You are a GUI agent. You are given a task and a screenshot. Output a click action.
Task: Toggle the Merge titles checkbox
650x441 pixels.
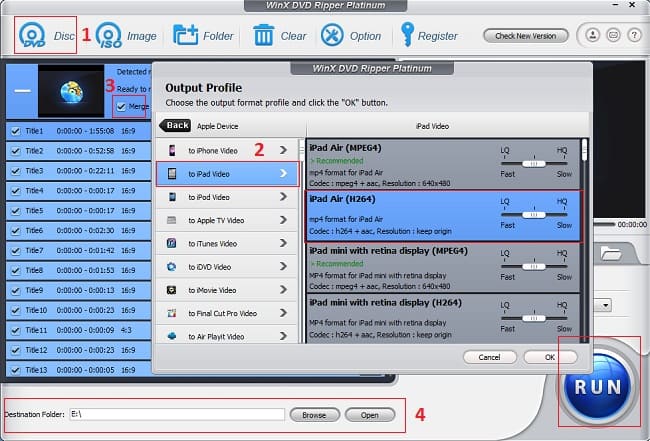click(121, 107)
